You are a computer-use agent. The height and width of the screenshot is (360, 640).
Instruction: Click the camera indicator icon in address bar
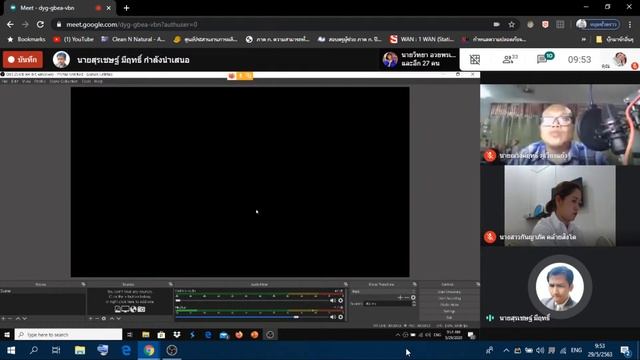tap(496, 24)
